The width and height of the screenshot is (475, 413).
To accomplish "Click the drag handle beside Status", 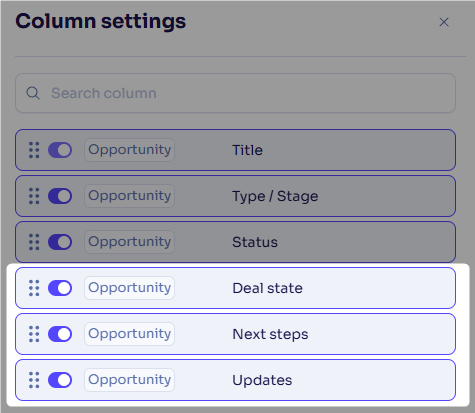I will click(x=34, y=242).
